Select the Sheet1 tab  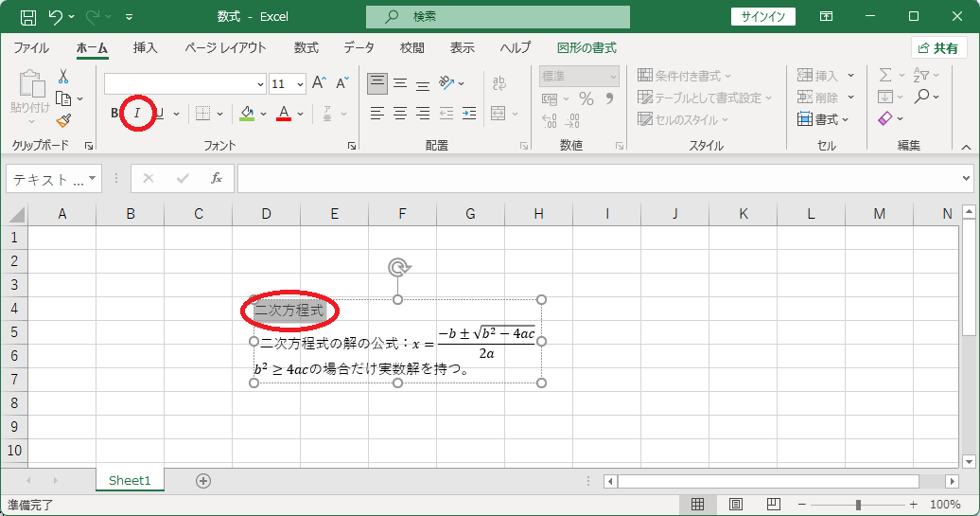coord(130,480)
